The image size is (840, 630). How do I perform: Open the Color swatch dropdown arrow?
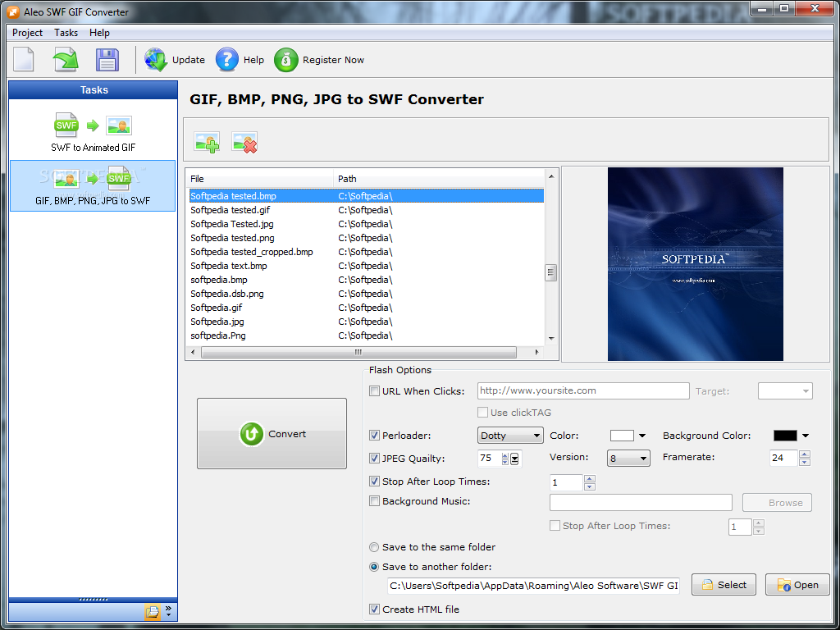coord(642,436)
